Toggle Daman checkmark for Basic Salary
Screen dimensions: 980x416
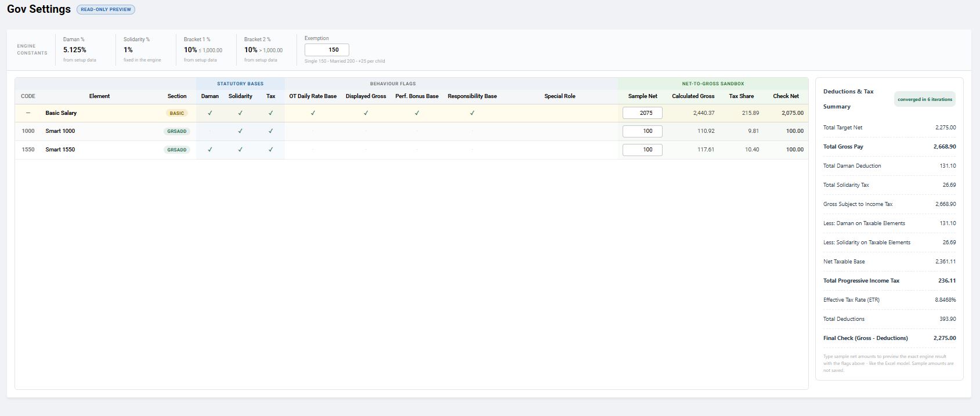click(x=210, y=113)
